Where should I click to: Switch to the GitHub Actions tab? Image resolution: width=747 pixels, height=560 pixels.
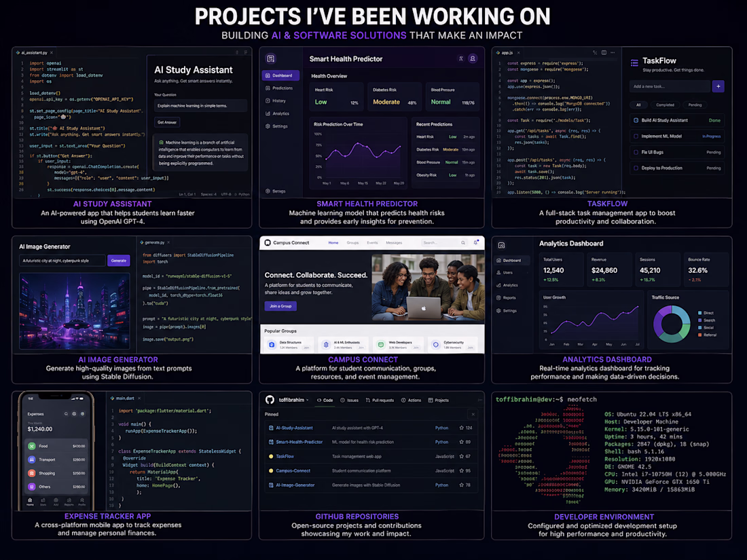tap(411, 400)
